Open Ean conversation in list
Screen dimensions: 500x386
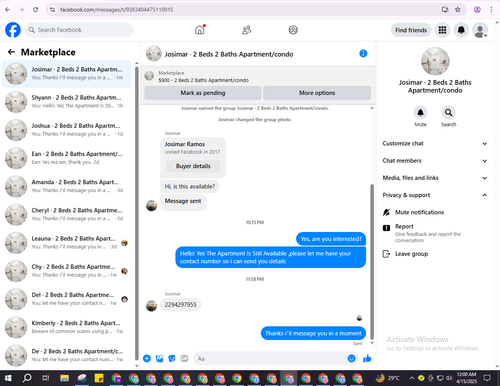coord(66,158)
